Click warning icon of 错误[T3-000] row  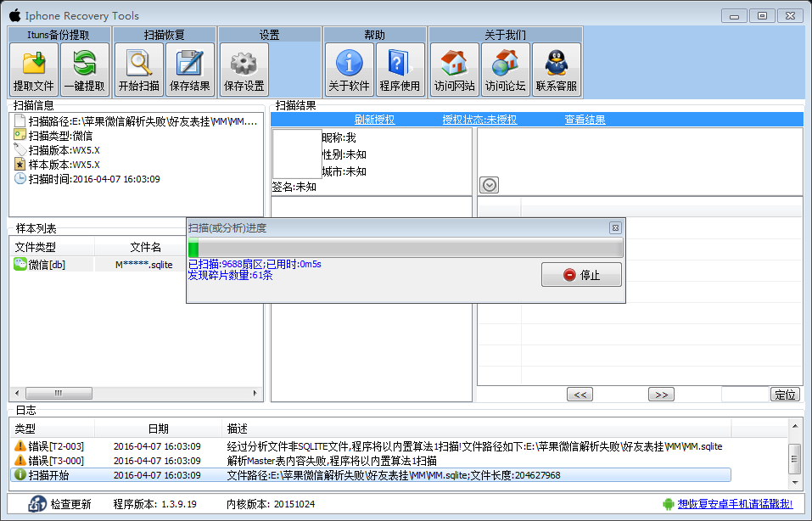20,461
